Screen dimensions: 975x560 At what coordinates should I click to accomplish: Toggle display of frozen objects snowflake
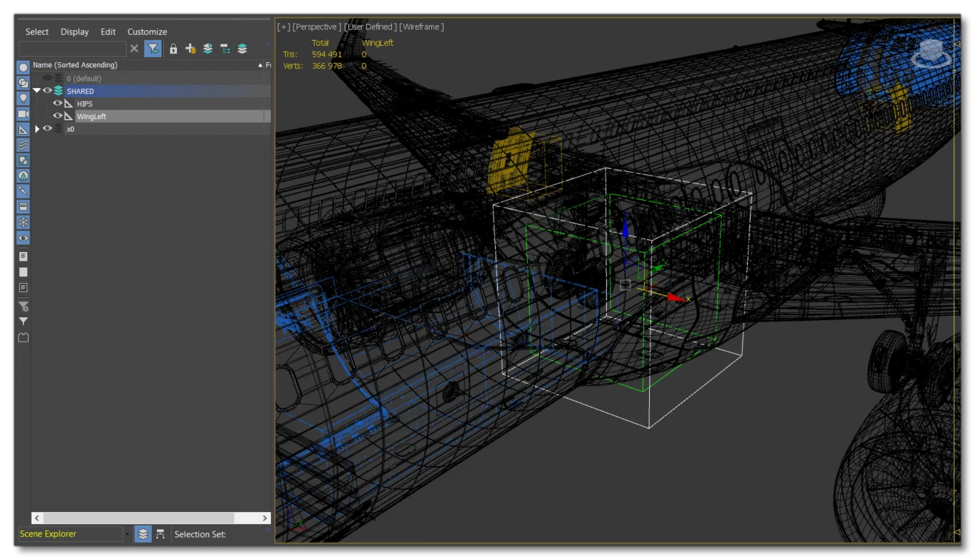(23, 223)
